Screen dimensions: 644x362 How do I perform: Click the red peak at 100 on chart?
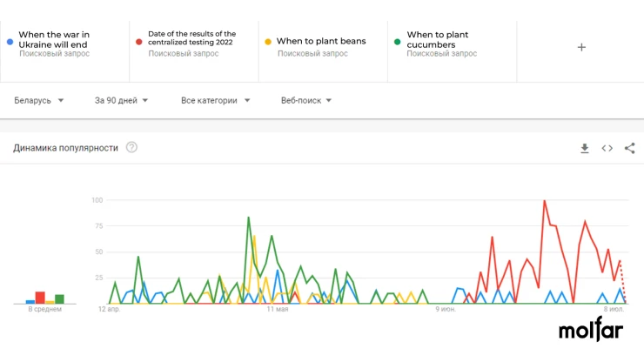tap(544, 201)
